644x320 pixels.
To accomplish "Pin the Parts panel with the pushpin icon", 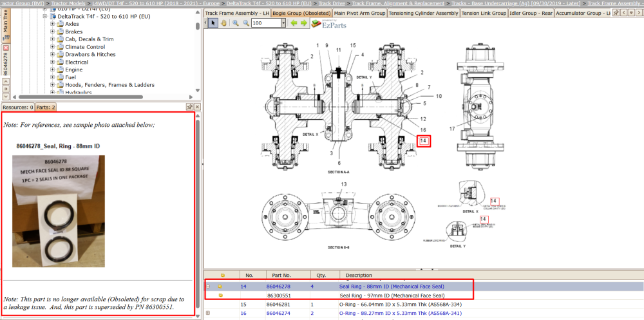I will click(190, 107).
